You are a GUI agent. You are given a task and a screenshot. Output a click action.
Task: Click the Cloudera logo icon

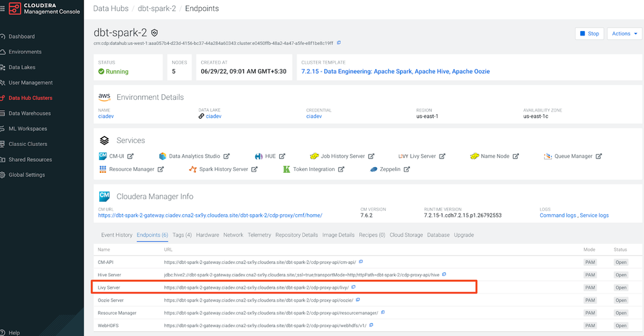pyautogui.click(x=15, y=8)
